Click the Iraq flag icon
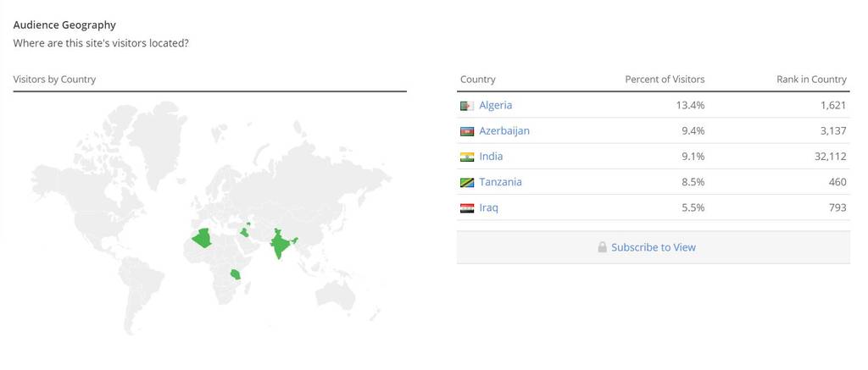868x370 pixels. [x=467, y=208]
